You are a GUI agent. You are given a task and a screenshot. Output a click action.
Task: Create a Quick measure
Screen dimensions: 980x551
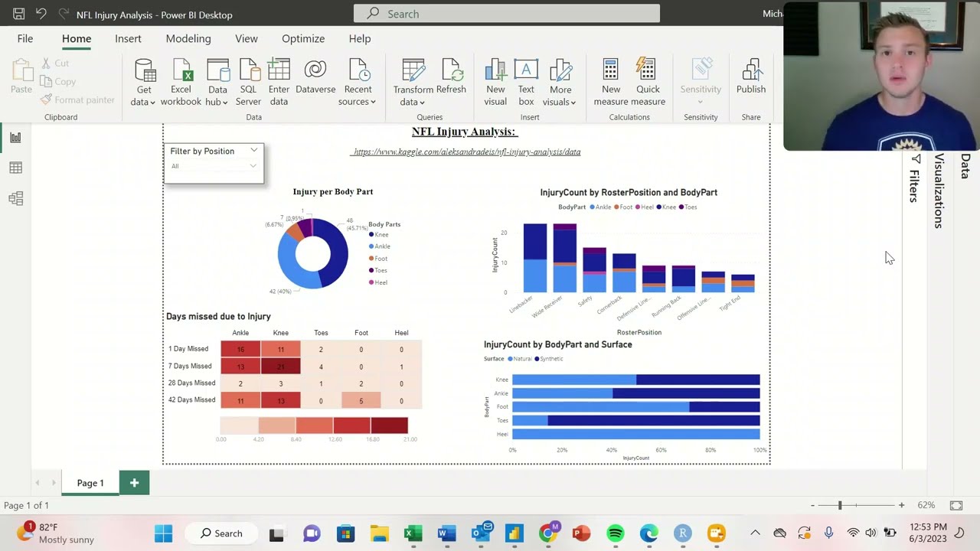tap(648, 83)
